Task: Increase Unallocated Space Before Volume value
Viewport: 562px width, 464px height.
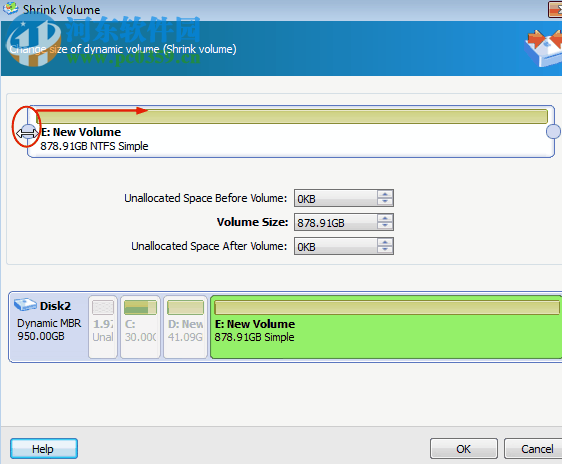Action: pos(385,194)
